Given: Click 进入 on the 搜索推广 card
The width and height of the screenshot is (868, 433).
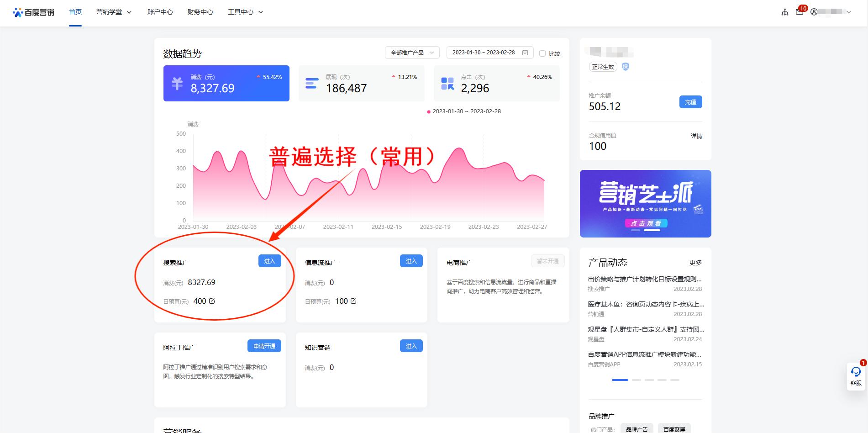Looking at the screenshot, I should (x=269, y=261).
